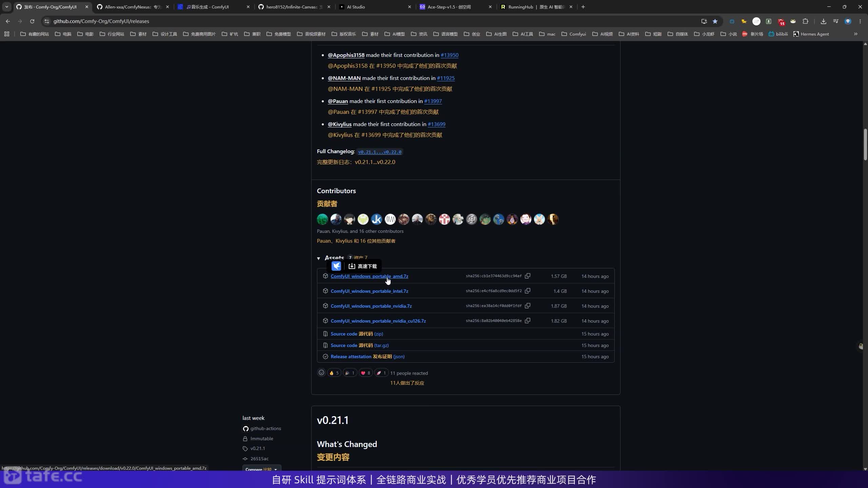Go back using the browser back arrow
This screenshot has height=488, width=868.
point(8,21)
